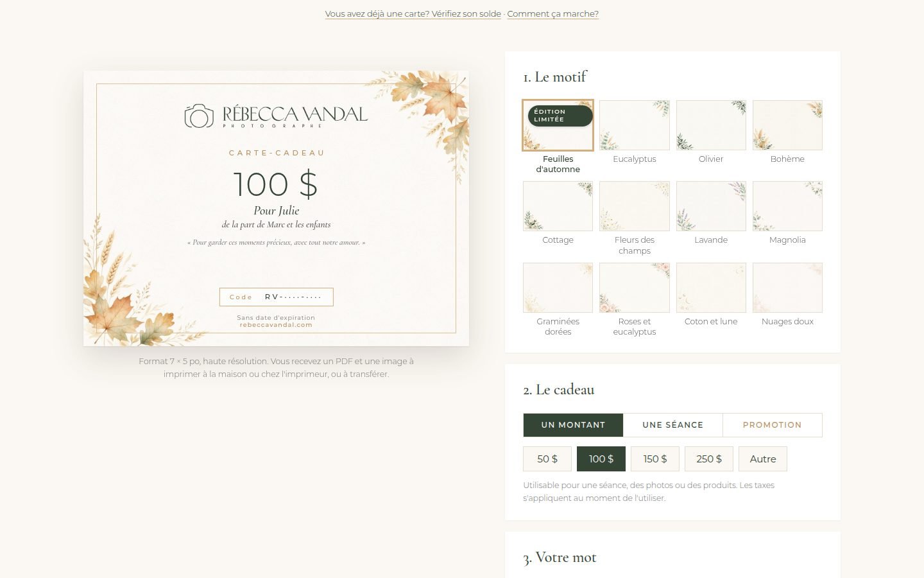Click the 3. Votre mot heading
The image size is (924, 578).
tap(560, 557)
